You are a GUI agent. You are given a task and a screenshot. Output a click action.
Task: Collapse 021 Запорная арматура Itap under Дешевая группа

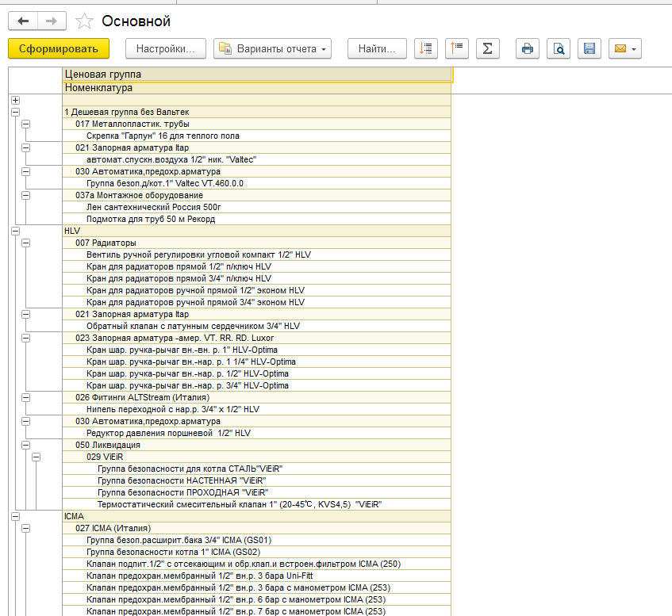coord(25,147)
